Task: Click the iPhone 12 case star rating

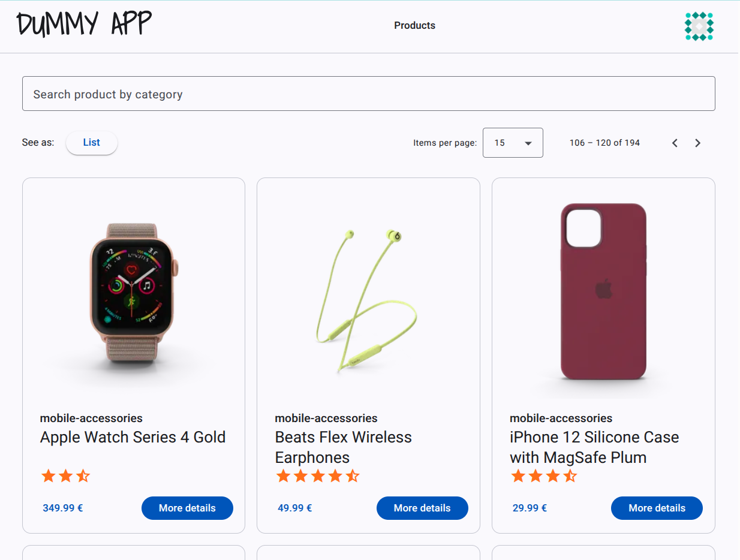Action: pos(543,477)
